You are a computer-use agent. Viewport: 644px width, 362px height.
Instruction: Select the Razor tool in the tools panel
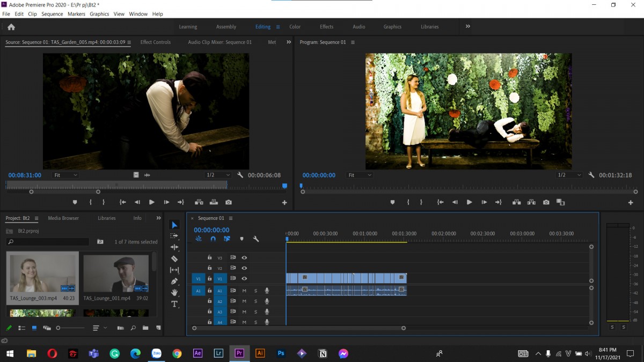tap(174, 258)
